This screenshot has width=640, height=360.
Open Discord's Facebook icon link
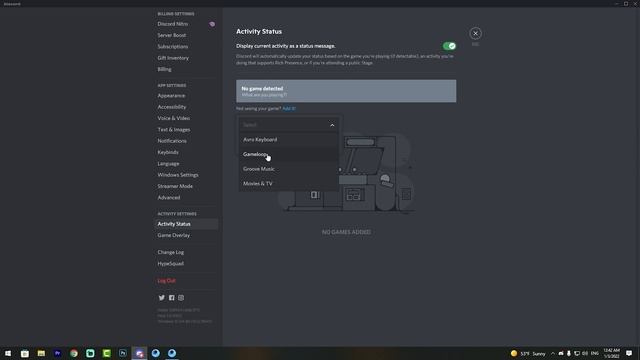[171, 298]
